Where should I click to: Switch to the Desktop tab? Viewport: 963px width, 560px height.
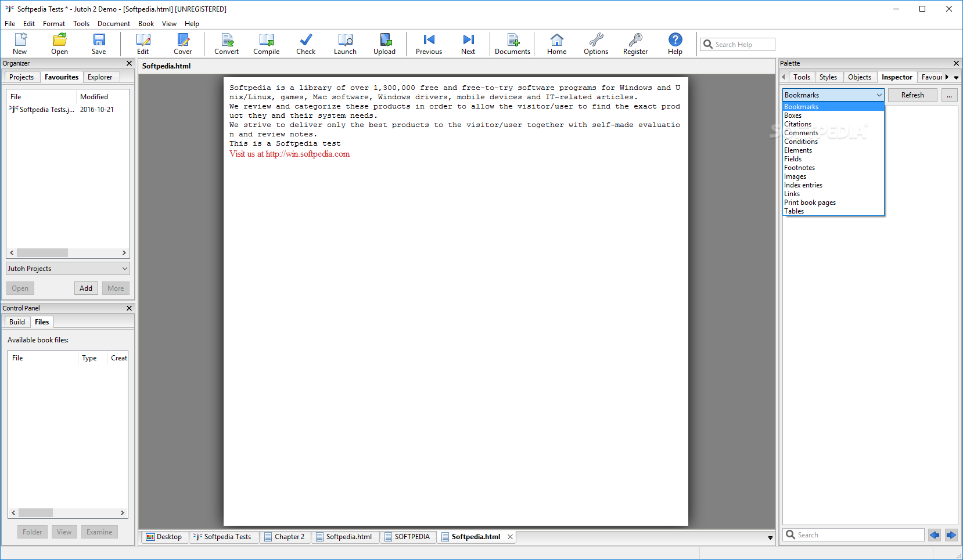coord(164,537)
